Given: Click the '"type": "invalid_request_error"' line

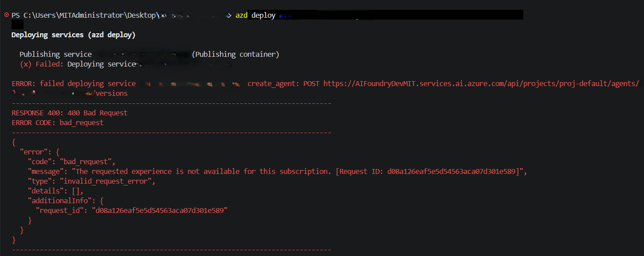Looking at the screenshot, I should click(x=91, y=181).
